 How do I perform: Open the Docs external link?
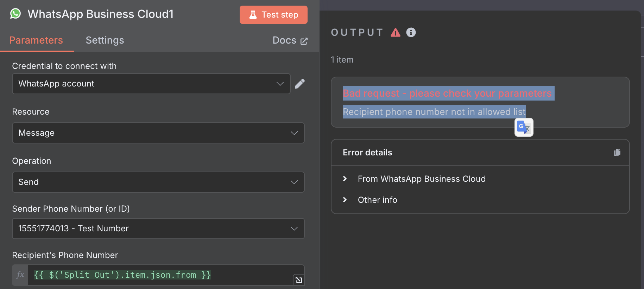[290, 40]
